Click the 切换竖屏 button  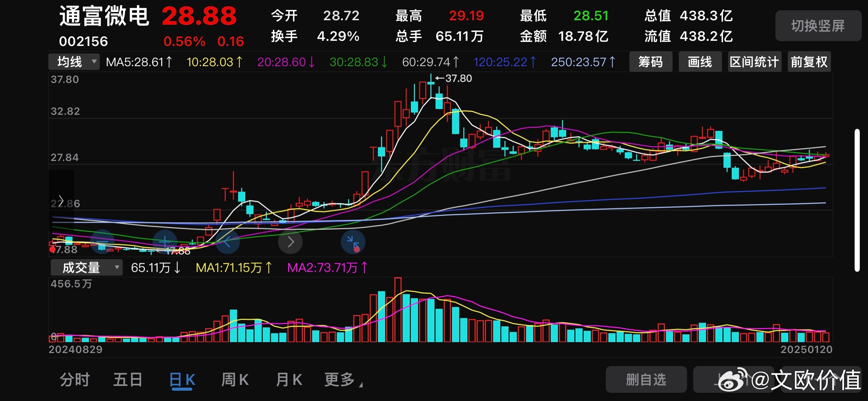click(818, 26)
